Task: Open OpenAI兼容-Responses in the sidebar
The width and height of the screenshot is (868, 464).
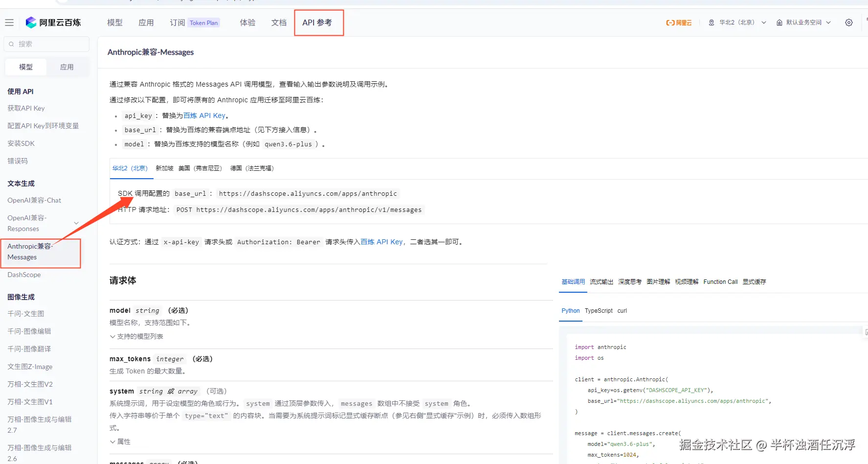Action: pos(27,223)
